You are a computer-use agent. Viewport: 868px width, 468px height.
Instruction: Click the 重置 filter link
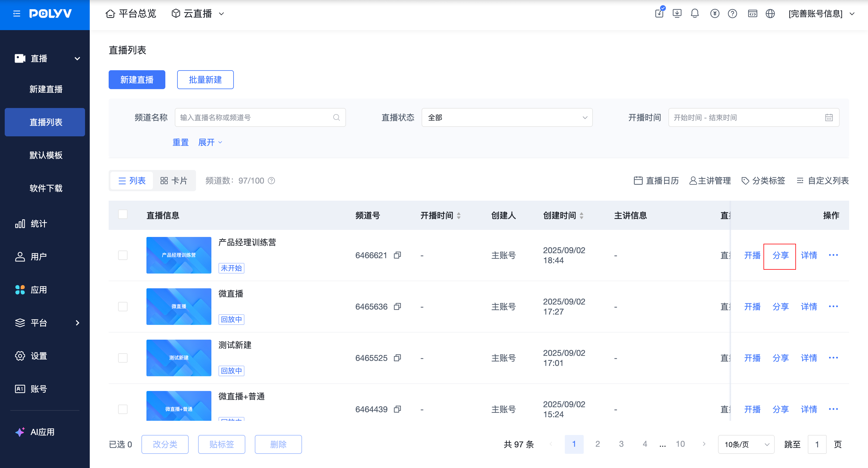click(181, 143)
